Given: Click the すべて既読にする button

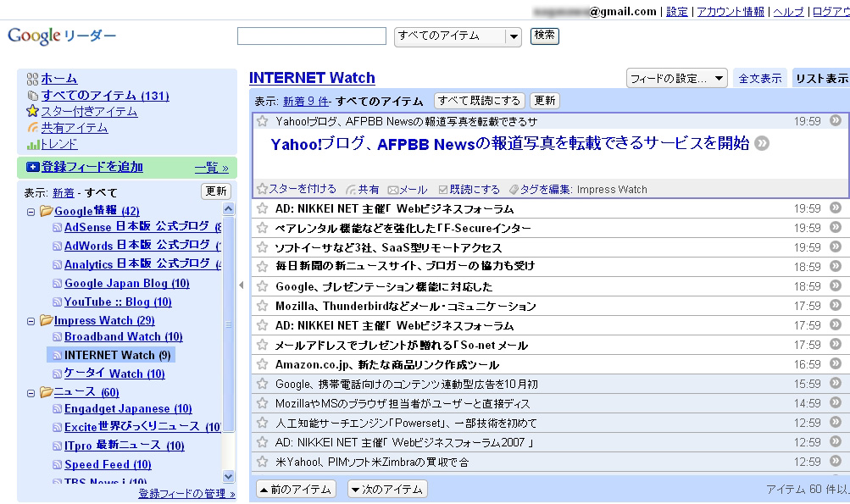Looking at the screenshot, I should pos(479,101).
